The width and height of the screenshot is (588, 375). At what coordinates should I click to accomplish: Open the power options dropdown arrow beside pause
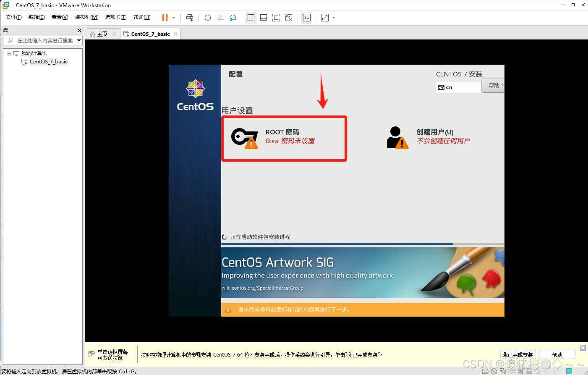174,18
